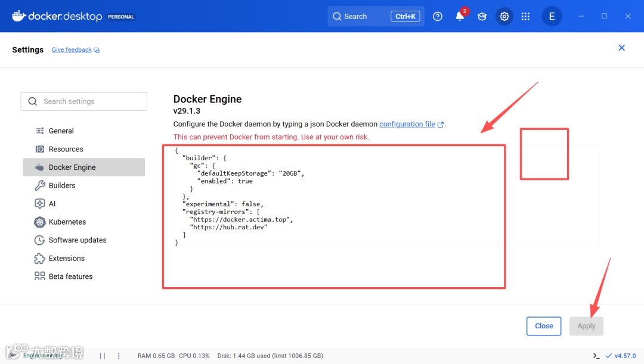Open Extensions settings
644x364 pixels.
(x=84, y=258)
